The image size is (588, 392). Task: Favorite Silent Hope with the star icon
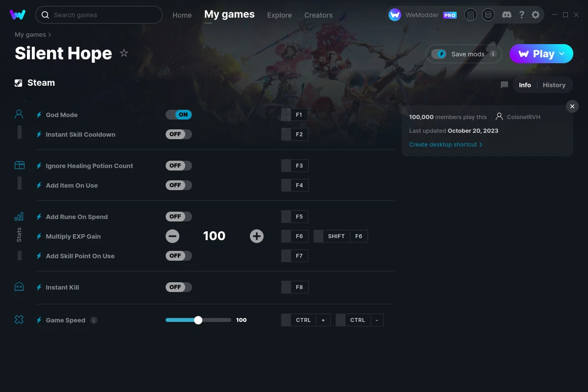(x=124, y=53)
